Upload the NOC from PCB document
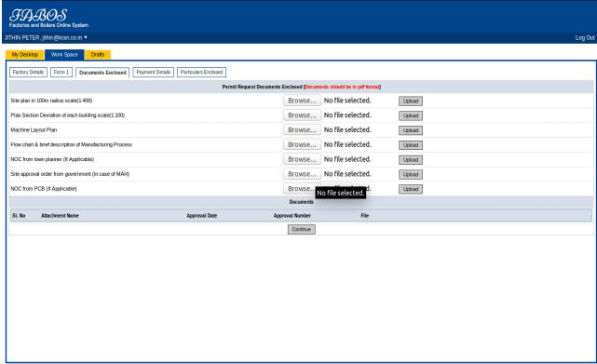This screenshot has width=597, height=364. (x=411, y=189)
